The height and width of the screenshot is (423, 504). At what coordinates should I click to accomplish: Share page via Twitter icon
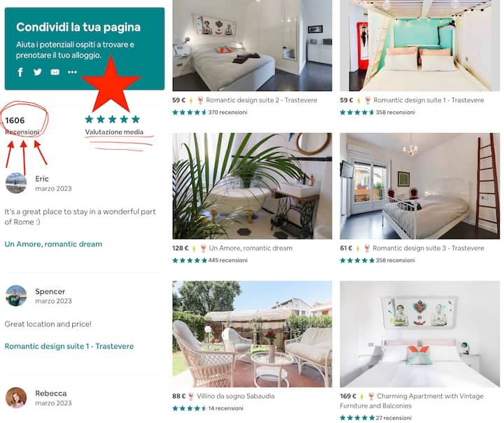point(38,72)
